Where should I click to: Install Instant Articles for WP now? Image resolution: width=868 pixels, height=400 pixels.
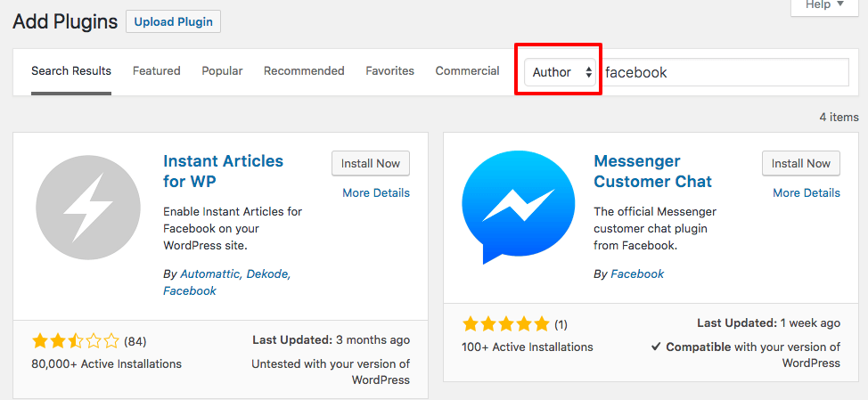click(x=371, y=163)
